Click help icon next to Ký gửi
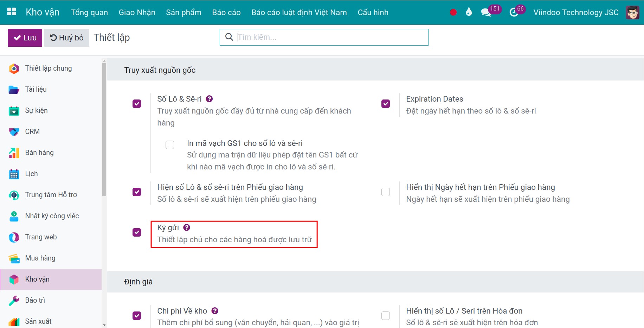644x328 pixels. [187, 227]
